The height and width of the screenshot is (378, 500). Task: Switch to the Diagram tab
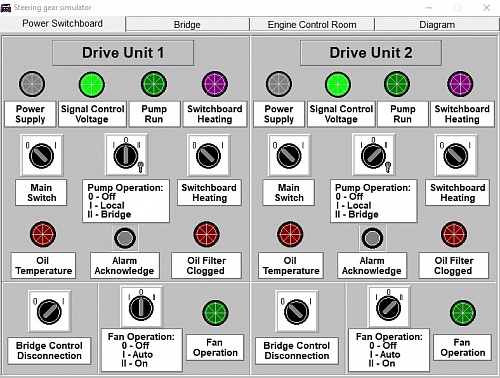[437, 25]
